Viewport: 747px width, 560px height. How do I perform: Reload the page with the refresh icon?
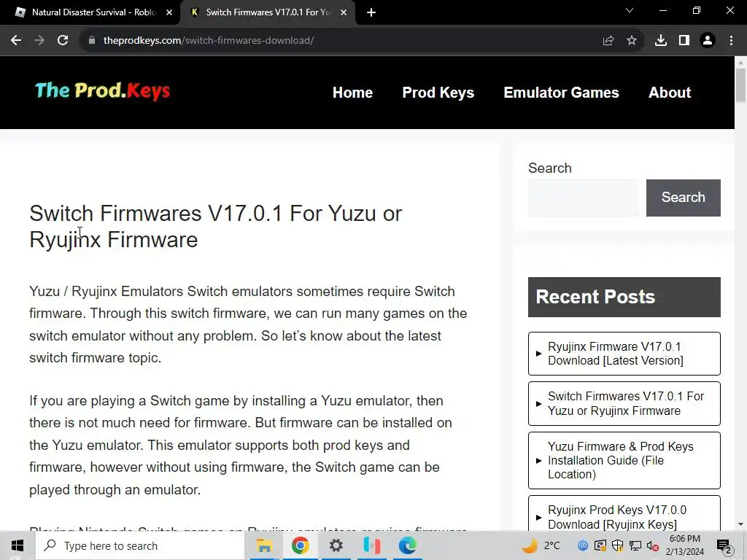pos(63,41)
